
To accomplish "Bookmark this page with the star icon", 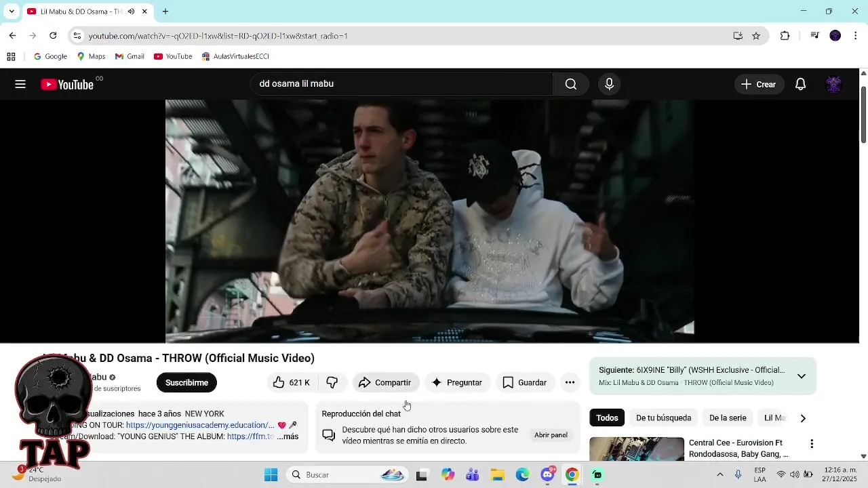I will [x=756, y=36].
